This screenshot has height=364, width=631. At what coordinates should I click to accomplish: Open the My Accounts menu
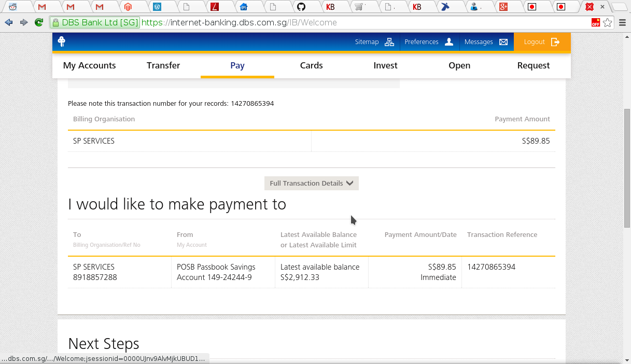tap(89, 65)
